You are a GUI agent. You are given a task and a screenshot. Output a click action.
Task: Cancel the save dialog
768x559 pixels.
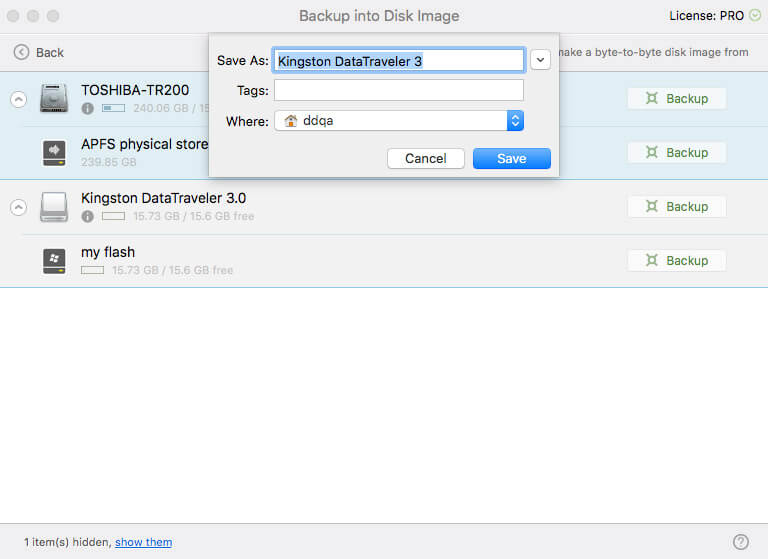426,159
